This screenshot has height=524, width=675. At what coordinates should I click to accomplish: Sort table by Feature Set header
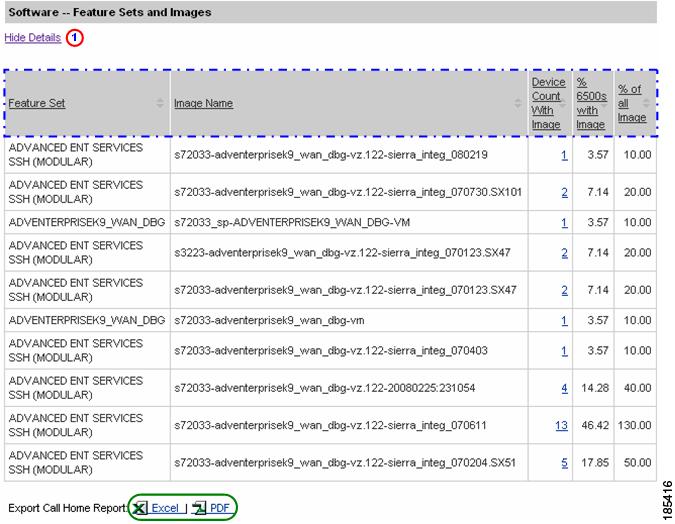[37, 104]
